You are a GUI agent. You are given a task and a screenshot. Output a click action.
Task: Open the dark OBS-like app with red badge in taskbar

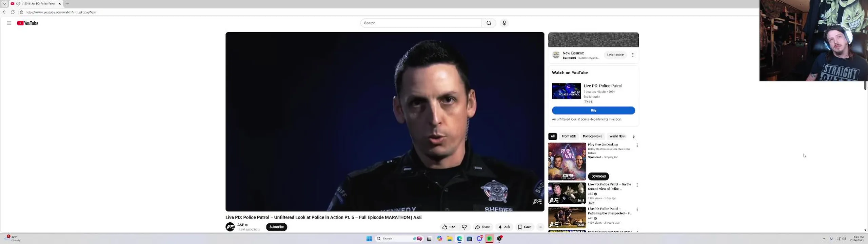pos(499,239)
